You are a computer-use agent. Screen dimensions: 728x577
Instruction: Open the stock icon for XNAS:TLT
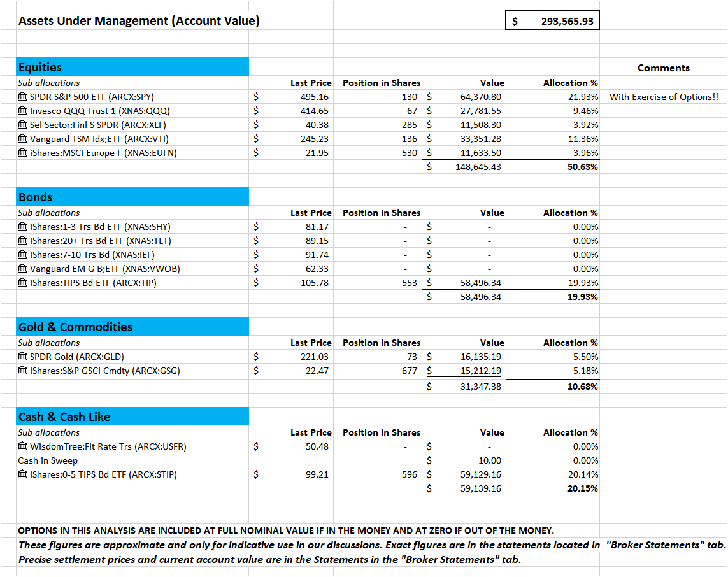pyautogui.click(x=22, y=241)
